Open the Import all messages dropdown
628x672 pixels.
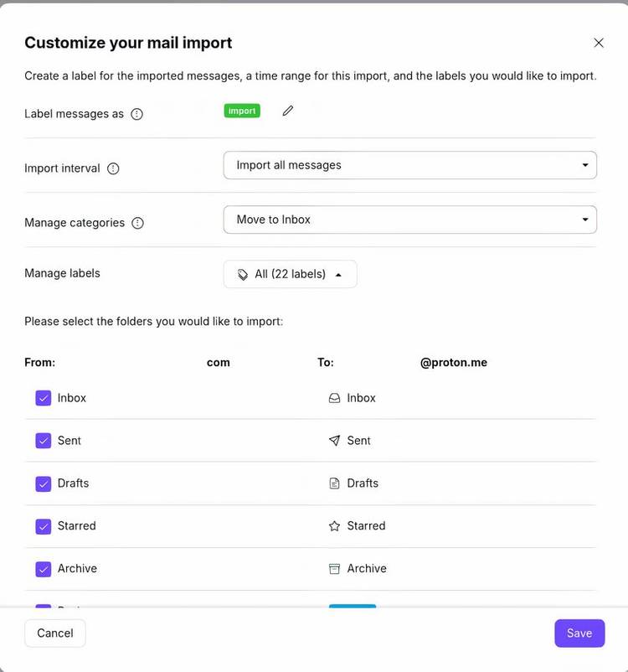pyautogui.click(x=410, y=165)
